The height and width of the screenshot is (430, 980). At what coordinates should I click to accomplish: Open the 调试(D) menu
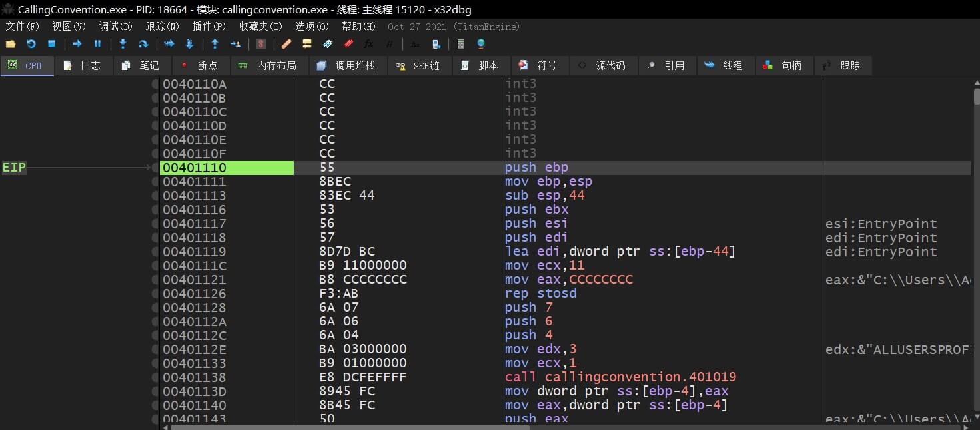coord(116,27)
